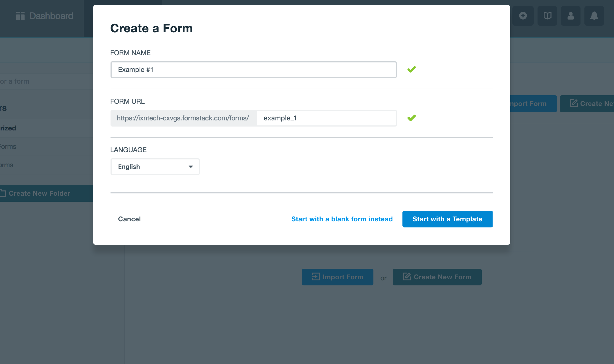Cancel the Create a Form dialog
Viewport: 614px width, 364px height.
pos(129,219)
